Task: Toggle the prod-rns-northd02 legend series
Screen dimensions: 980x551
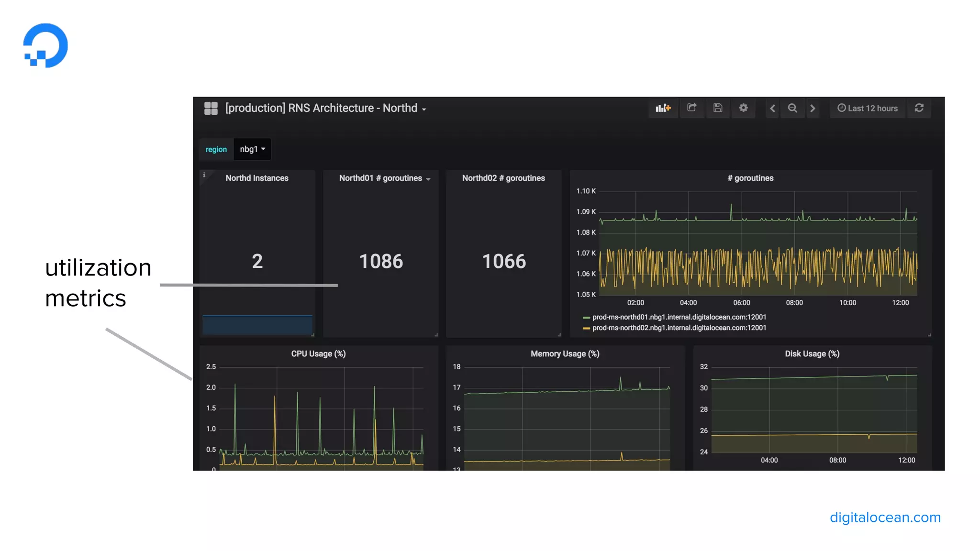Action: click(x=679, y=328)
